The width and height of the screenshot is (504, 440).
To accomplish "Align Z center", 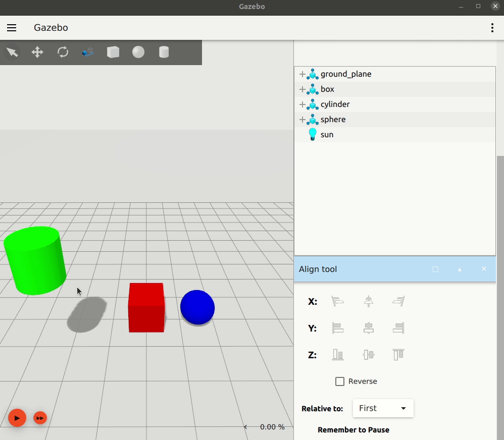I will tap(368, 355).
